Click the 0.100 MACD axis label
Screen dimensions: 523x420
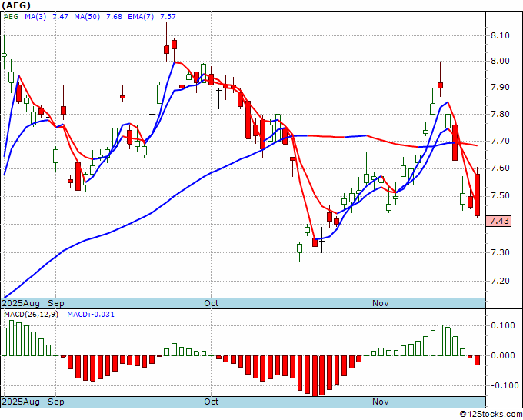click(x=503, y=325)
